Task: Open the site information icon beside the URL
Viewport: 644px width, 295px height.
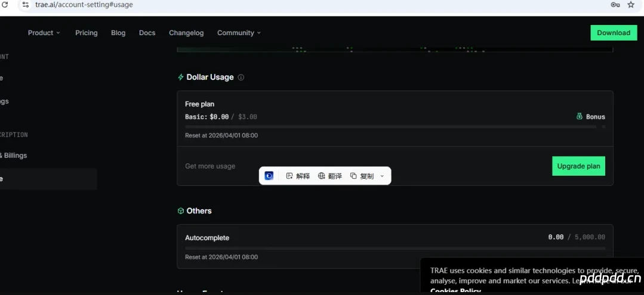Action: point(25,5)
